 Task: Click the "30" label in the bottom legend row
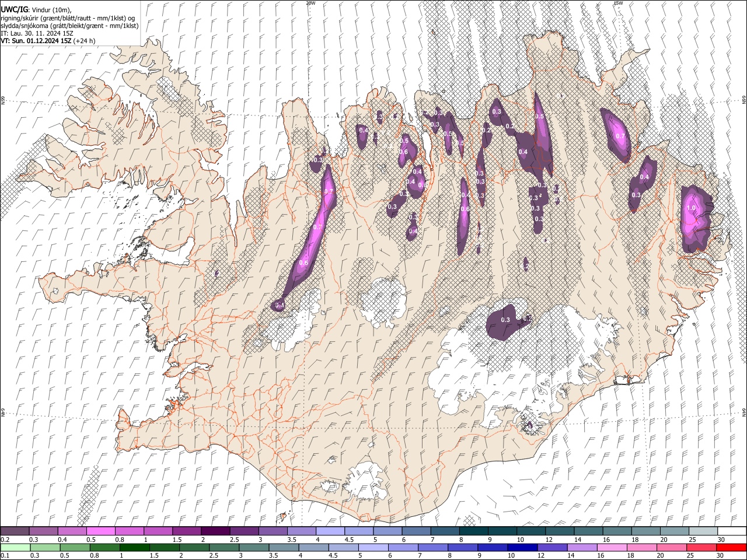(x=719, y=555)
